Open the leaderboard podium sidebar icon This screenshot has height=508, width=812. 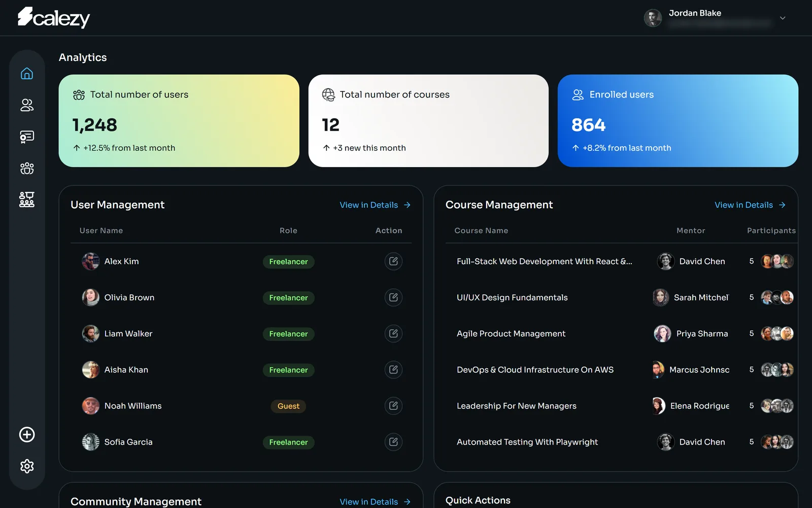(x=27, y=200)
